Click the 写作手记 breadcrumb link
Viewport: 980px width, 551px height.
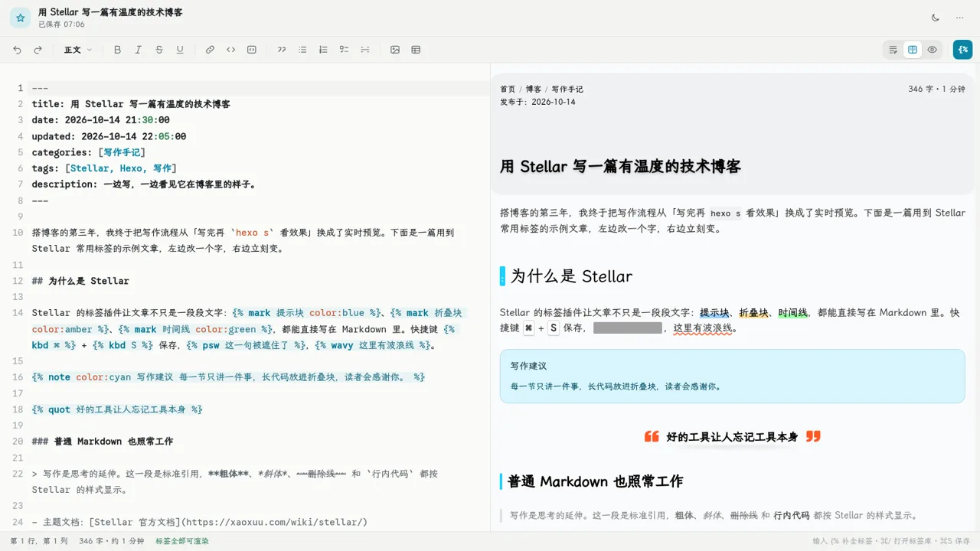pos(567,90)
